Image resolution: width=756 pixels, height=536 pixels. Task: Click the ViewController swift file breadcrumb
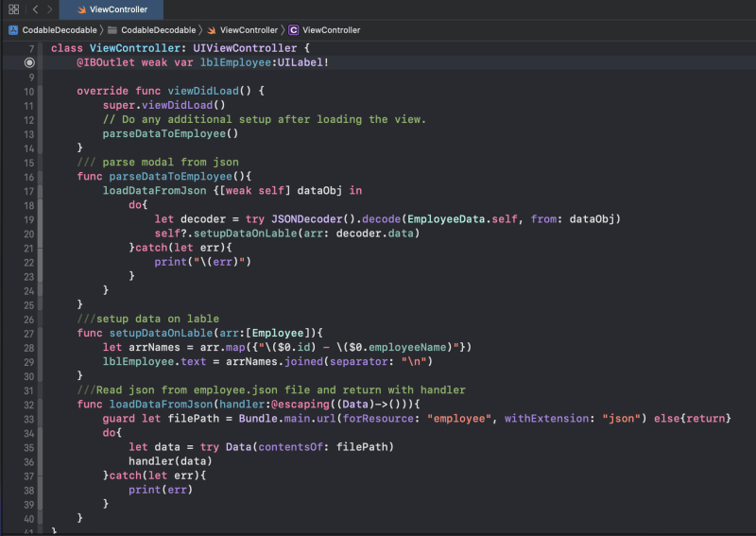point(249,30)
